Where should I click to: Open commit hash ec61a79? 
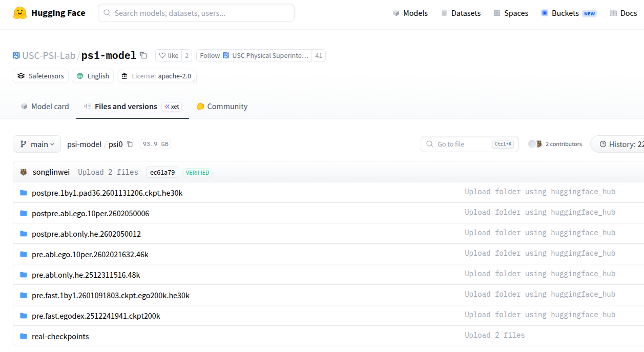pos(162,172)
